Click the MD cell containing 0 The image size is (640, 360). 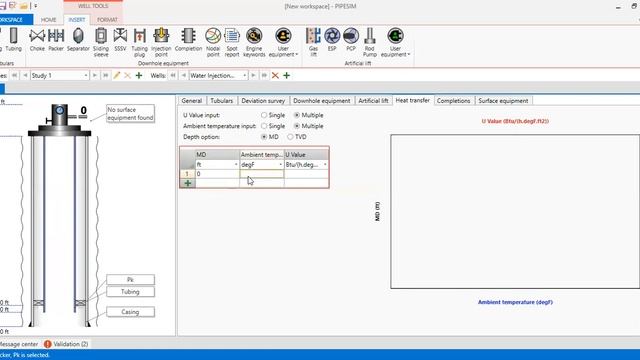click(x=217, y=174)
